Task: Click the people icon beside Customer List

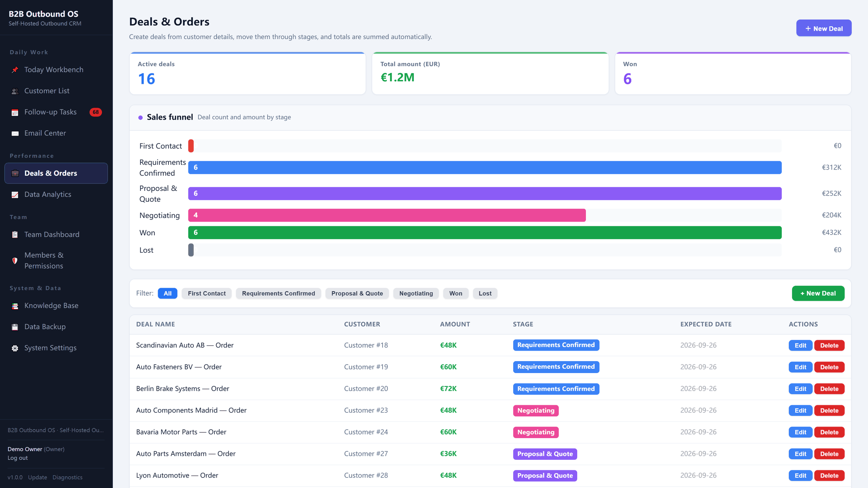Action: click(15, 91)
